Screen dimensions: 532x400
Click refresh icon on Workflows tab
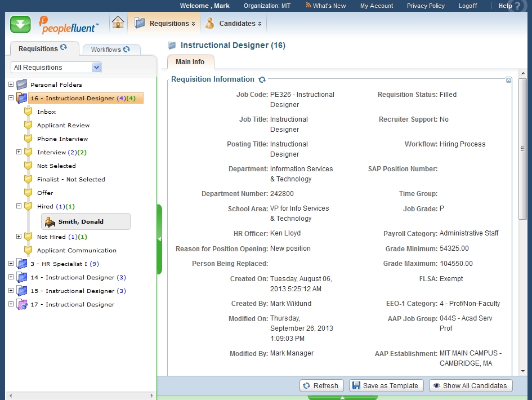point(127,50)
